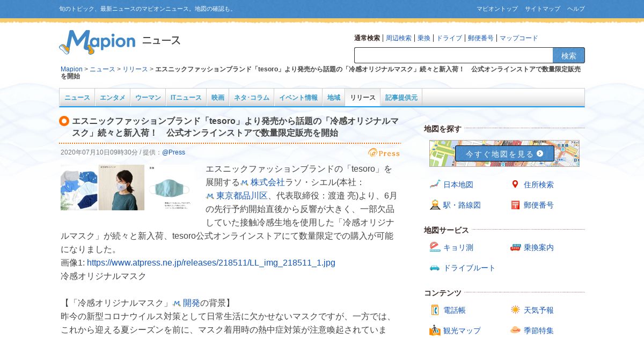Image resolution: width=644 pixels, height=338 pixels.
Task: Click the article headline text
Action: tap(235, 127)
